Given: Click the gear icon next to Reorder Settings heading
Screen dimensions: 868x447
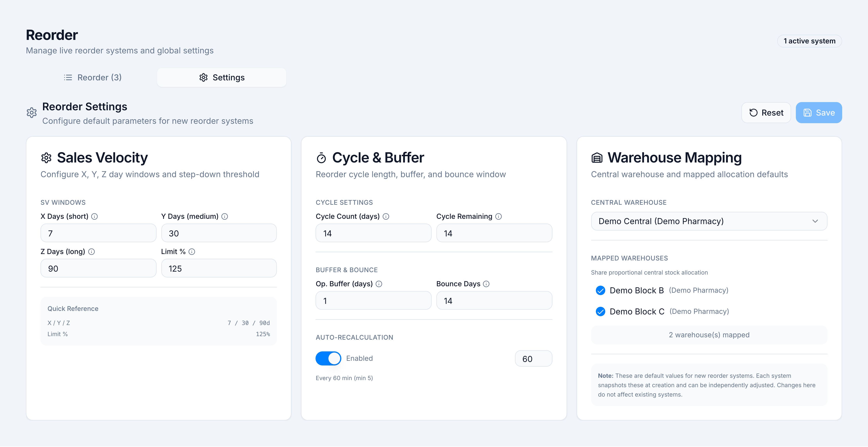Looking at the screenshot, I should point(32,113).
